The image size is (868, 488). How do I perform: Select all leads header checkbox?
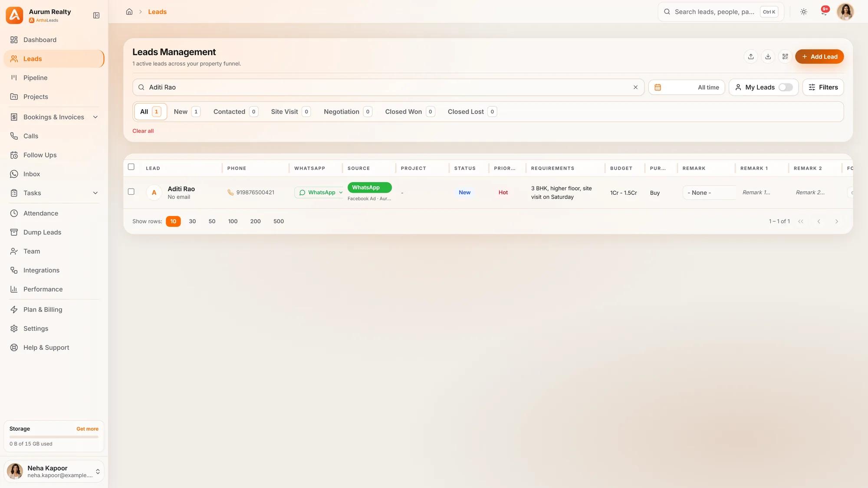(x=131, y=167)
